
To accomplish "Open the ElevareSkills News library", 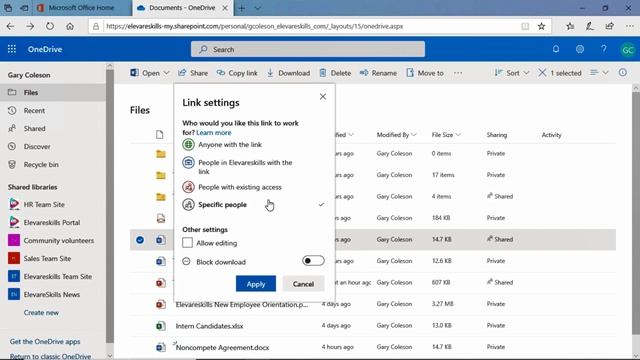I will (x=53, y=294).
